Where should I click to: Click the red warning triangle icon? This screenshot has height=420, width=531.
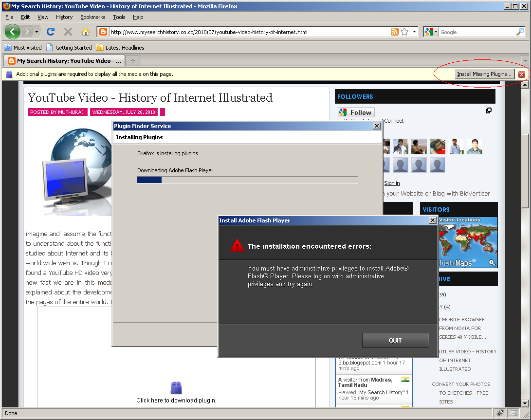pyautogui.click(x=237, y=245)
